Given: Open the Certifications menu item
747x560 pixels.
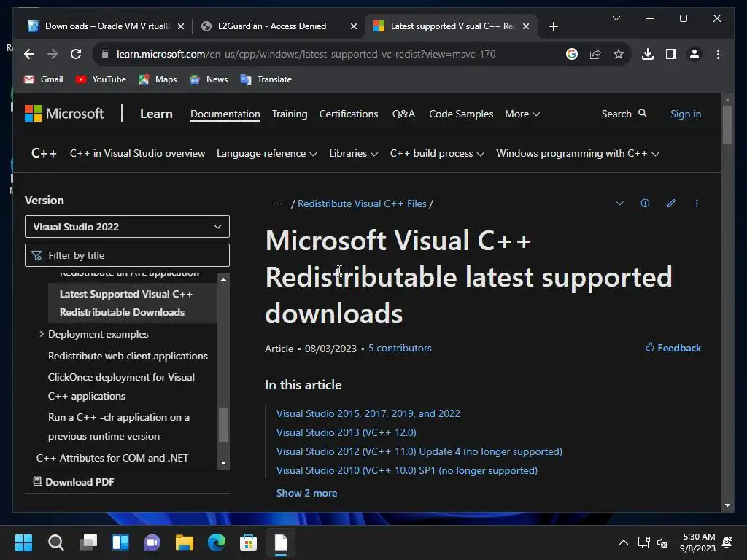Looking at the screenshot, I should click(x=349, y=114).
